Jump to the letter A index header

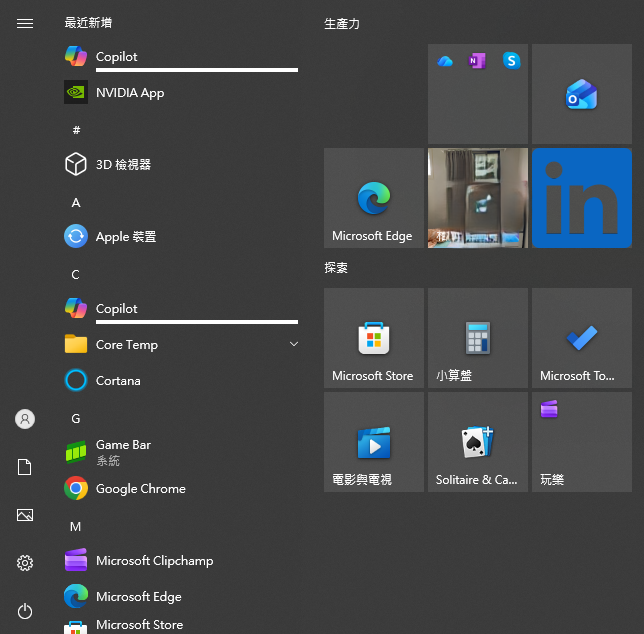76,202
